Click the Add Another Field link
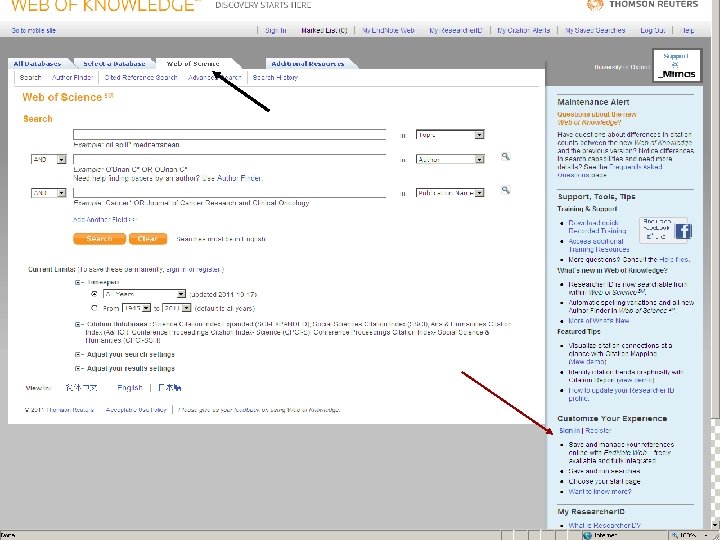The height and width of the screenshot is (540, 720). pos(105,219)
